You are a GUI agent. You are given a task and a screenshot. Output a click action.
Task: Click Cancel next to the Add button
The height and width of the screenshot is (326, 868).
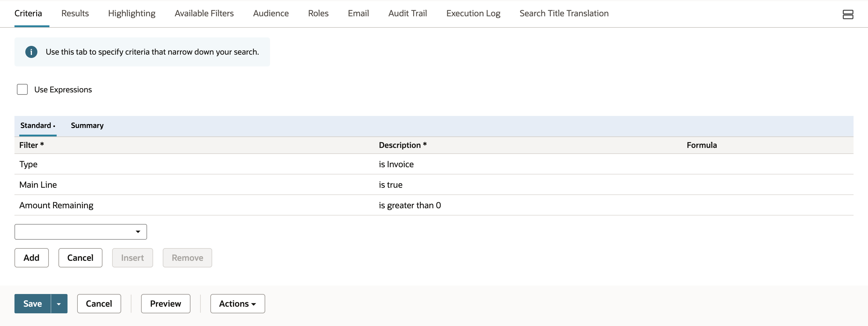[80, 257]
